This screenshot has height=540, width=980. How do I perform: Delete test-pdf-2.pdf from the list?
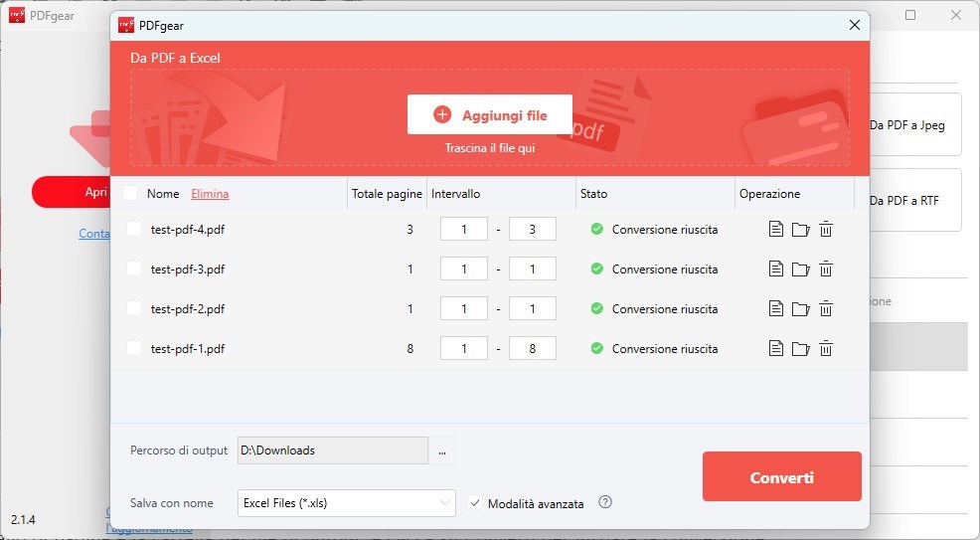tap(826, 308)
